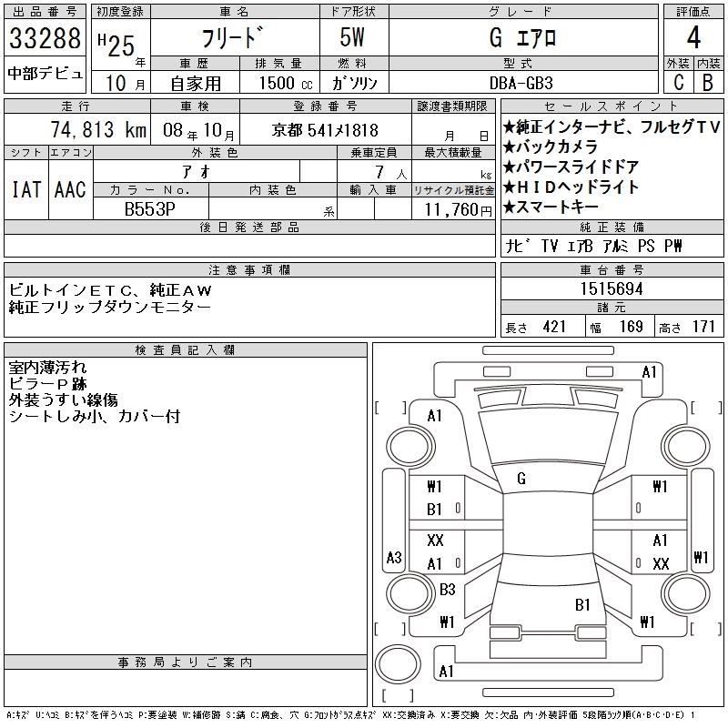Select the interior grade B
Image resolution: width=728 pixels, height=728 pixels.
click(x=708, y=83)
